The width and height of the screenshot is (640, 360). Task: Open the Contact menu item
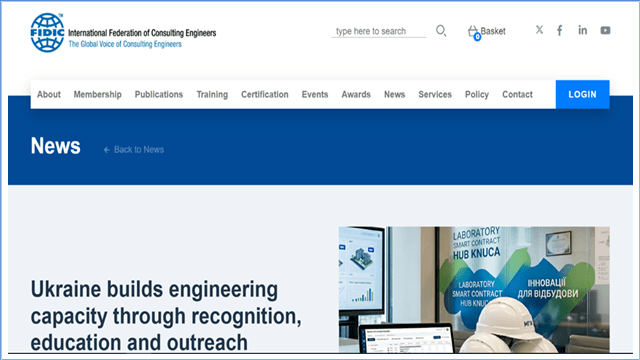[517, 94]
